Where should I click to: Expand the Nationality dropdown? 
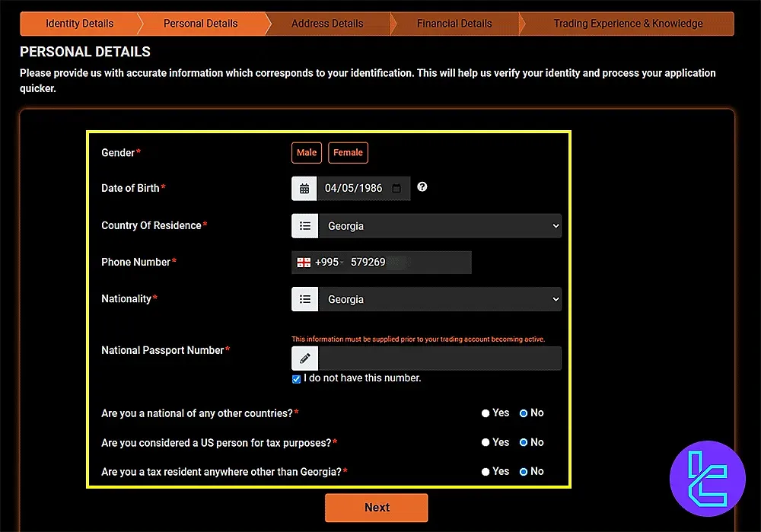point(439,300)
